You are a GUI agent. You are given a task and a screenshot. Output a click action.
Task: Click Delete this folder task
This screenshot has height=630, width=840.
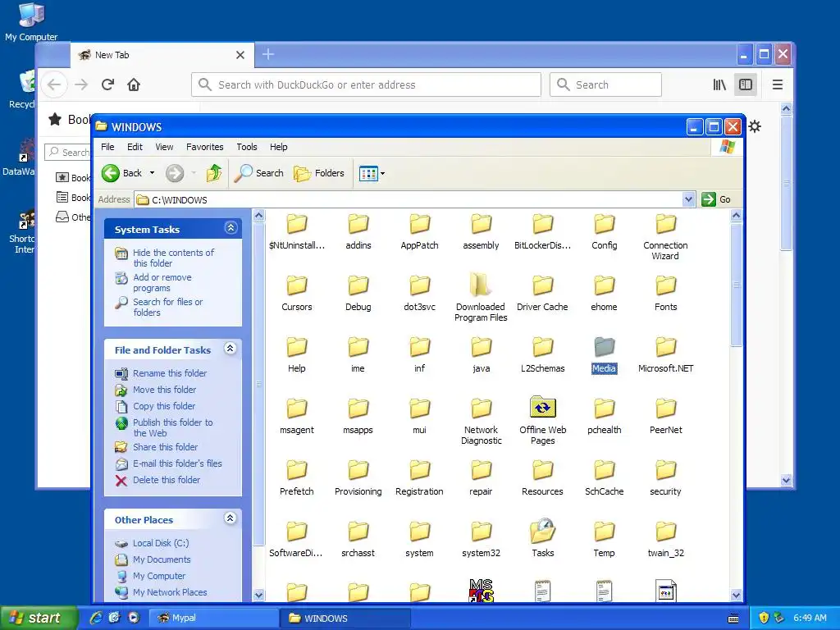[166, 480]
